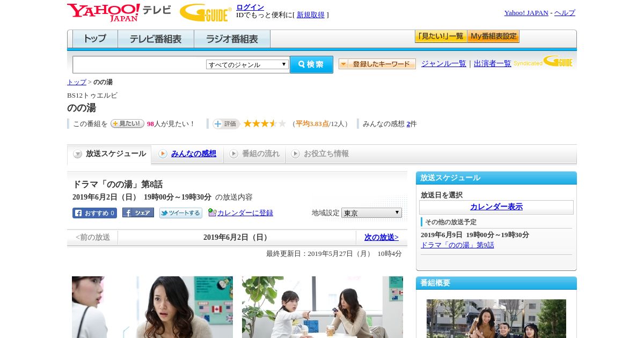Click Facebook おすすめ button
Image resolution: width=644 pixels, height=338 pixels.
point(94,213)
